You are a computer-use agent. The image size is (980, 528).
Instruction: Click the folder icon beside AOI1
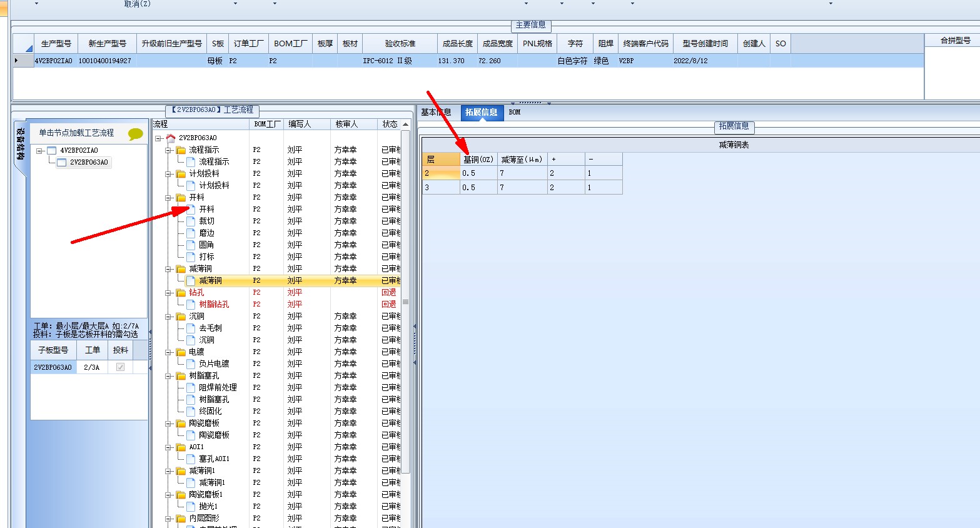[181, 447]
